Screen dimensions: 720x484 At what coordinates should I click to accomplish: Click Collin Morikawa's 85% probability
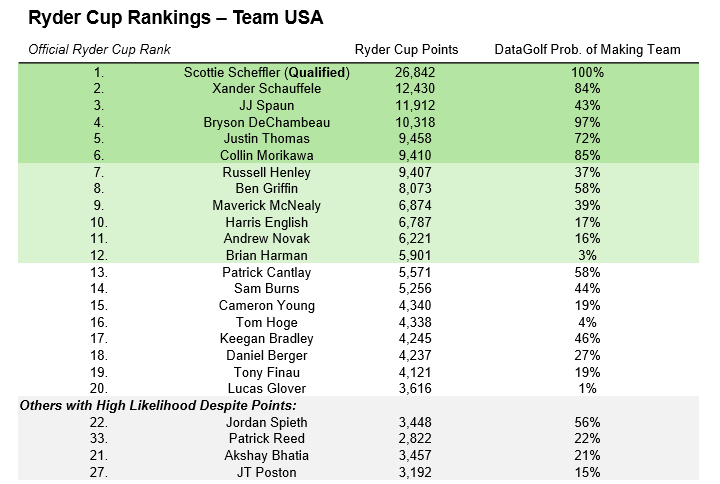[587, 156]
